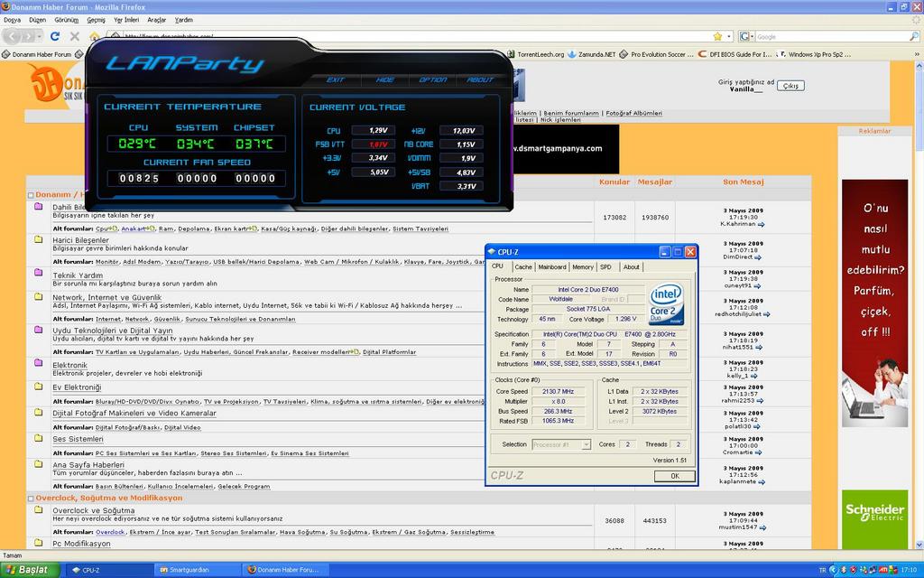
Task: Click Firefox reload page icon
Action: coord(55,36)
